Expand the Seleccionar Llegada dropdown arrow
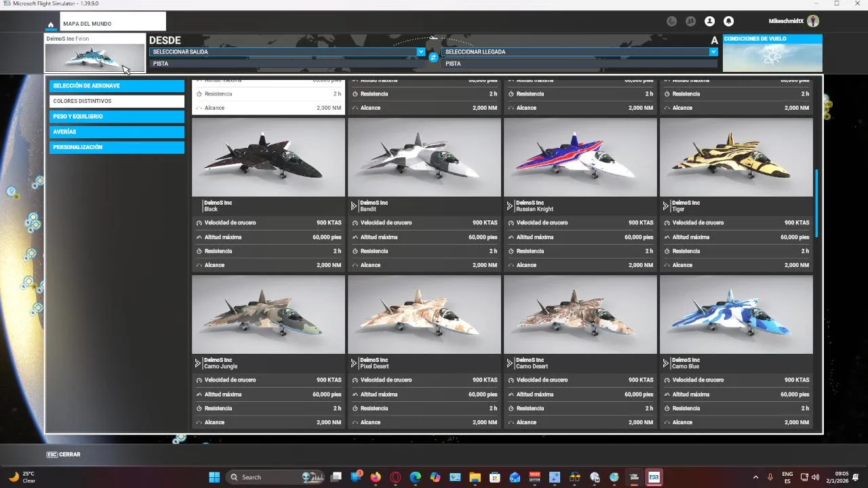The height and width of the screenshot is (488, 868). click(x=713, y=52)
